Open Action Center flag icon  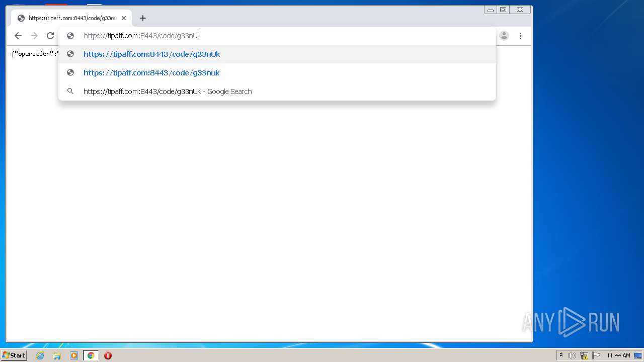coord(596,355)
